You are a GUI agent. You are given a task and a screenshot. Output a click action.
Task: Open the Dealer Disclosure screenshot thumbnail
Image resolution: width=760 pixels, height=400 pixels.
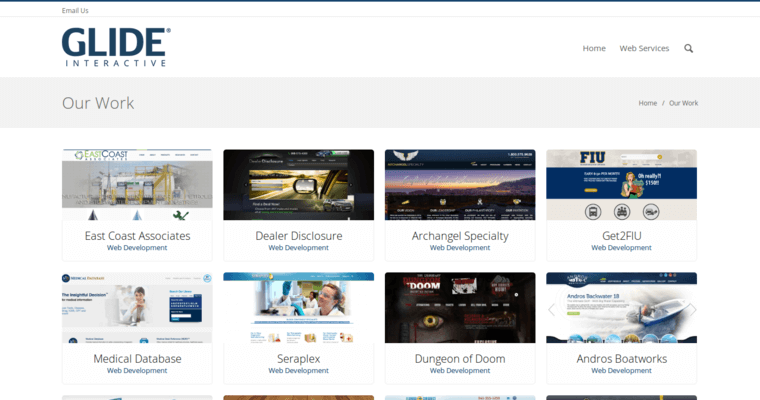(298, 185)
